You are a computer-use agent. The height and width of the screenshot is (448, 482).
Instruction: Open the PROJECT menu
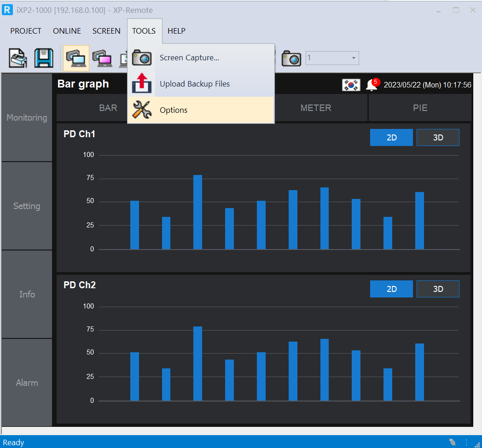[26, 31]
